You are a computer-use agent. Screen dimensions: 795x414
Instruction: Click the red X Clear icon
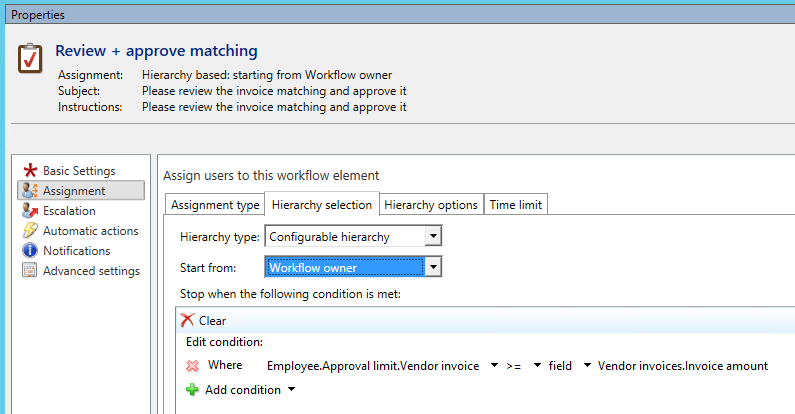pyautogui.click(x=187, y=321)
